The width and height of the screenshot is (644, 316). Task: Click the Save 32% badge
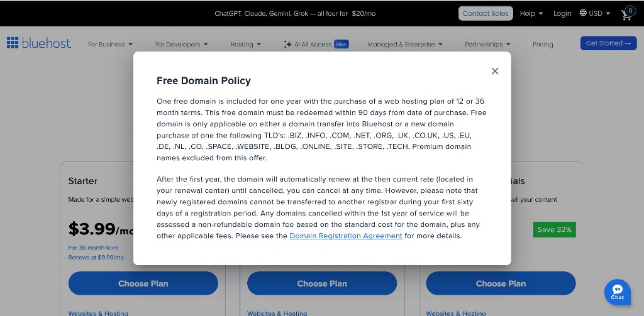click(554, 229)
